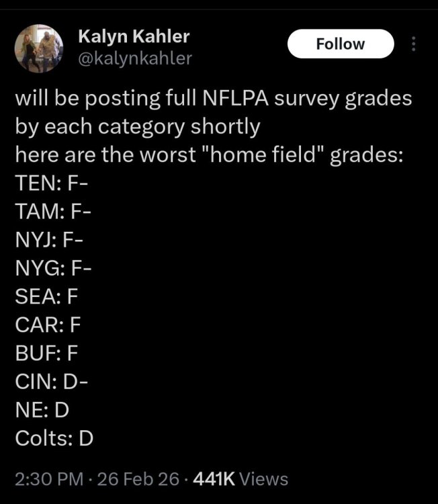
Task: Click the worst "home field" grades line
Action: (209, 154)
